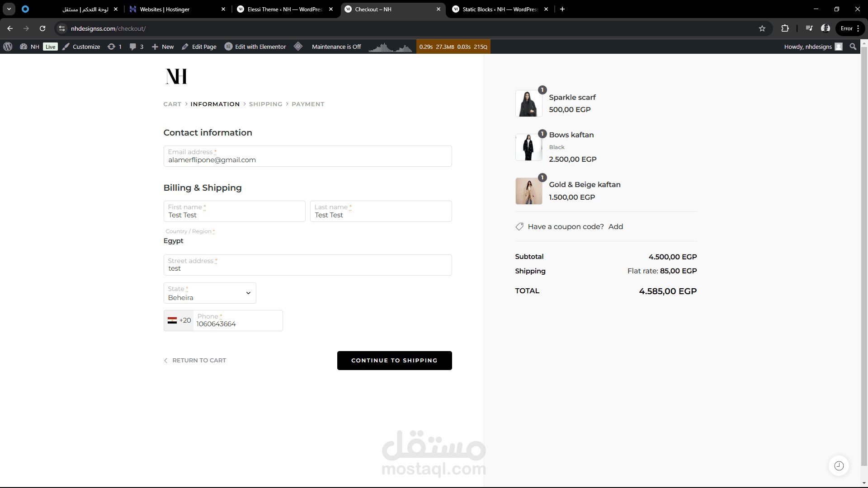Click the Gold & Beige kaftan thumbnail

(x=528, y=191)
